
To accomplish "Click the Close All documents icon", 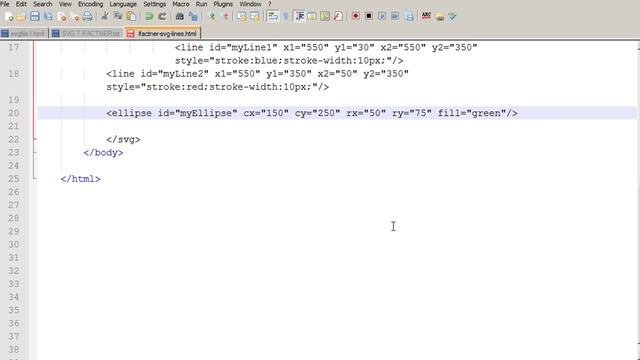I will pyautogui.click(x=75, y=16).
